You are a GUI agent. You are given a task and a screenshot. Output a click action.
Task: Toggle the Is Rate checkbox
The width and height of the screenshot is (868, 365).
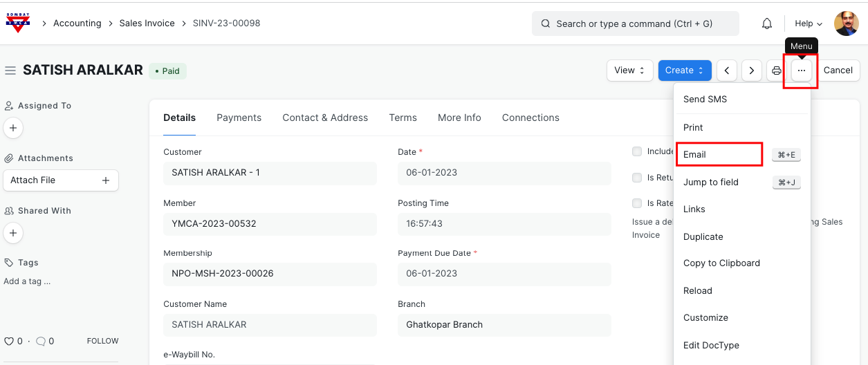click(x=637, y=203)
